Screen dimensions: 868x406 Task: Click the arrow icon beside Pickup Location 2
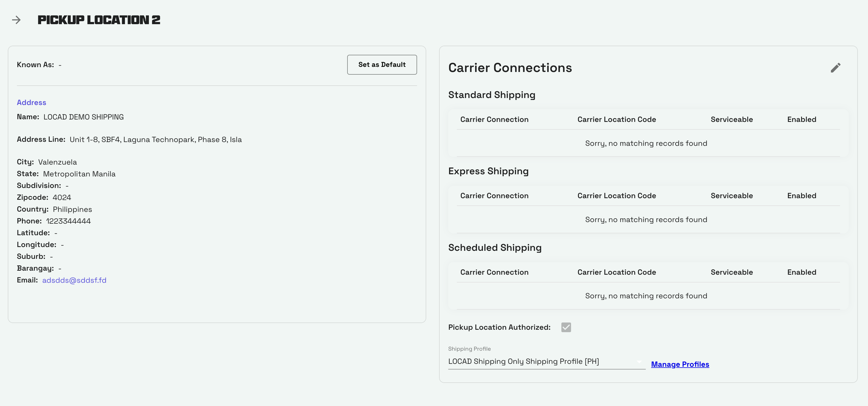[16, 20]
